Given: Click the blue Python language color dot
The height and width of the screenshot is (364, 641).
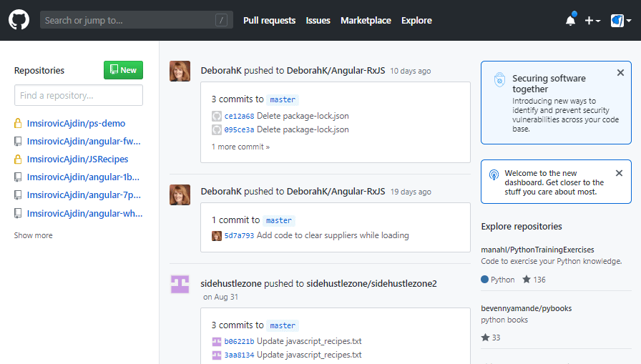Looking at the screenshot, I should point(485,280).
